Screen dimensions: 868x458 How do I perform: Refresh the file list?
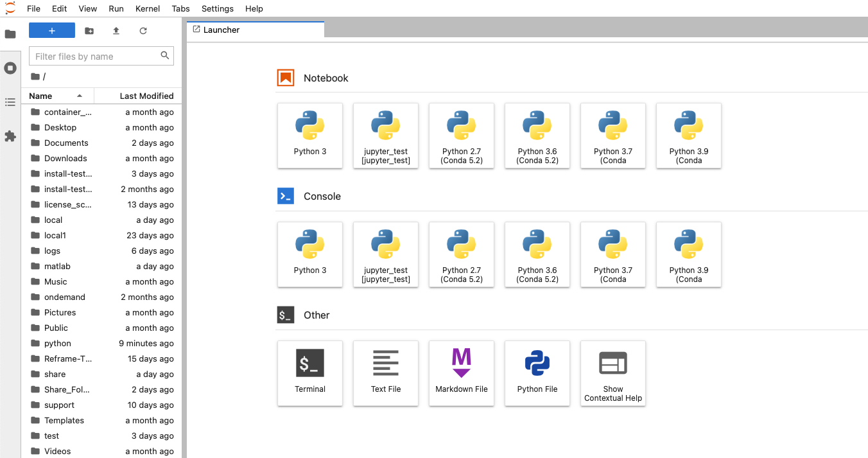click(x=143, y=31)
